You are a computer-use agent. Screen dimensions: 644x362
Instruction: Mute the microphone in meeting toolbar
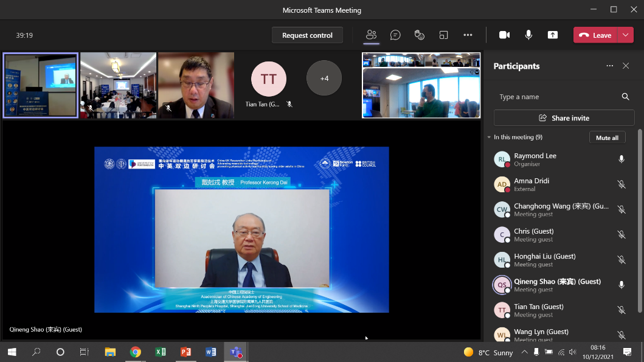528,35
